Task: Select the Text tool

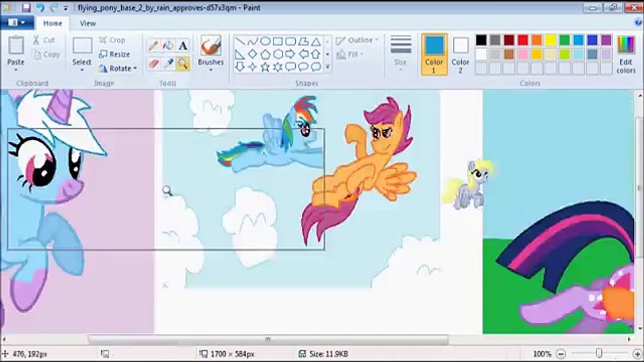Action: coord(183,46)
